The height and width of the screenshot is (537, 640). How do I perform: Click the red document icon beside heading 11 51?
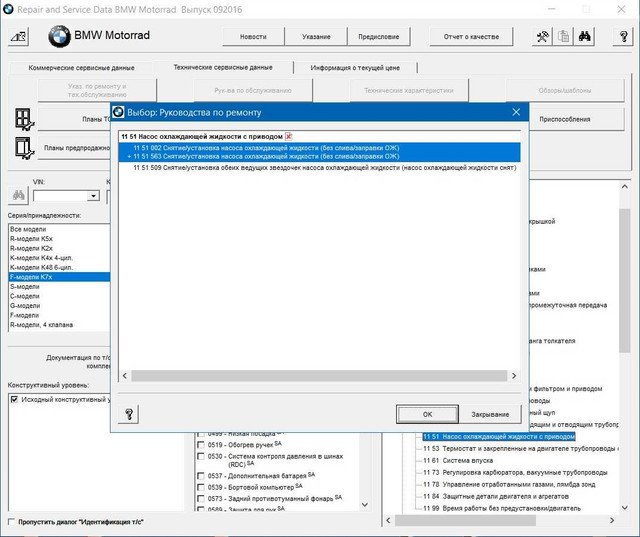tap(289, 136)
